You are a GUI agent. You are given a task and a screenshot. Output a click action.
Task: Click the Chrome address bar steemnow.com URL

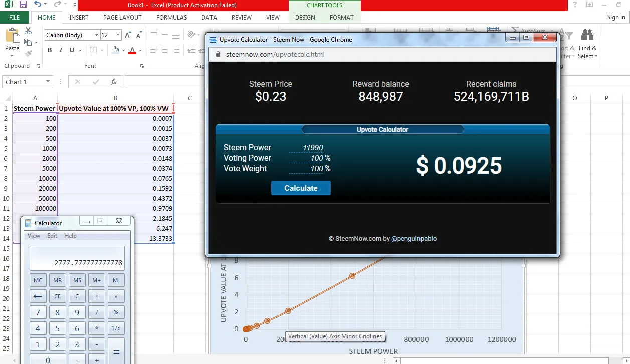[x=275, y=54]
